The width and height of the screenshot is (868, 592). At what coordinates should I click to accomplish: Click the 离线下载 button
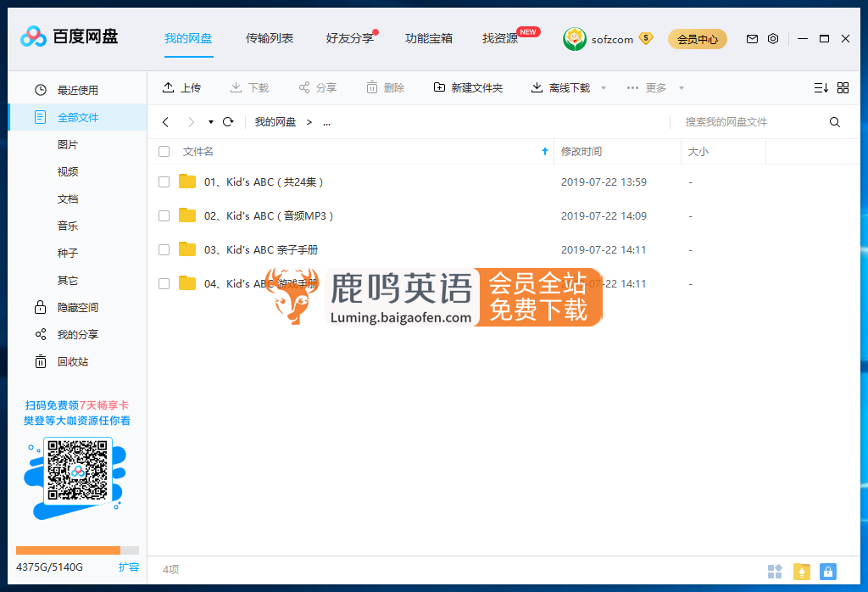[561, 87]
